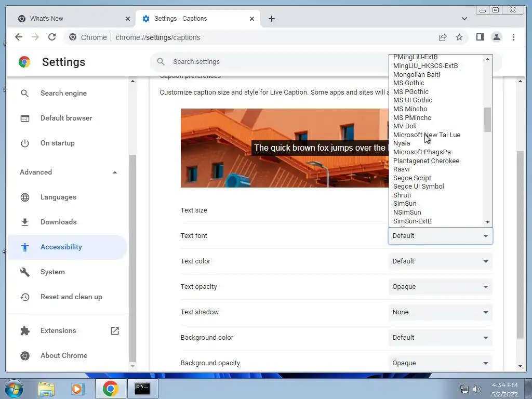This screenshot has height=399, width=532.
Task: Open Windows Media Player taskbar icon
Action: [77, 389]
